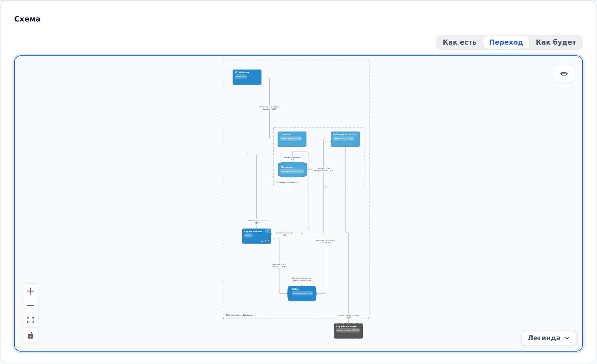This screenshot has height=364, width=597.
Task: Select the Служба доставки external node
Action: click(x=349, y=331)
